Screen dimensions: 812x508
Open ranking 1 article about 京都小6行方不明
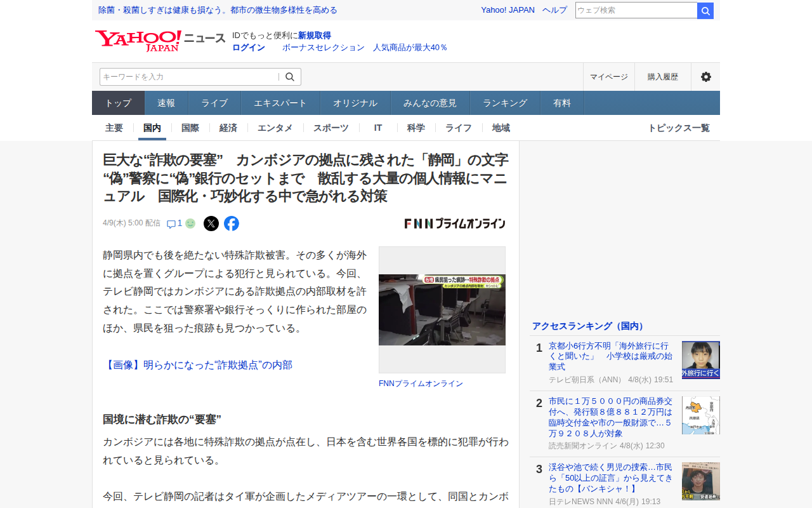pyautogui.click(x=610, y=356)
